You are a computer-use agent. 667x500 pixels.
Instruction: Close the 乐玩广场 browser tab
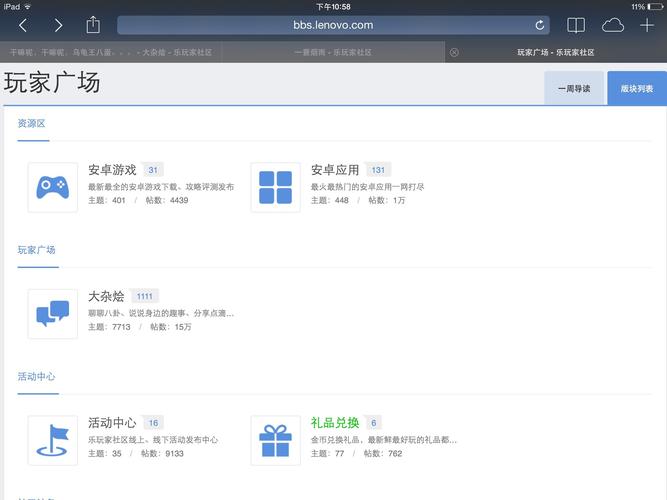pyautogui.click(x=454, y=52)
